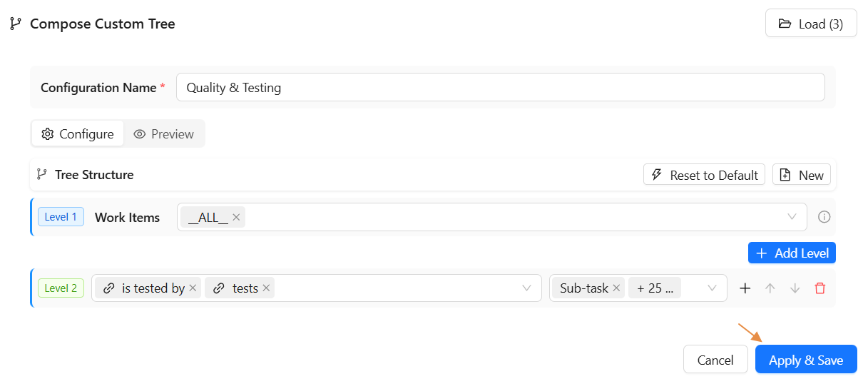The height and width of the screenshot is (379, 868).
Task: Click the info icon beside Work Items
Action: [x=824, y=217]
